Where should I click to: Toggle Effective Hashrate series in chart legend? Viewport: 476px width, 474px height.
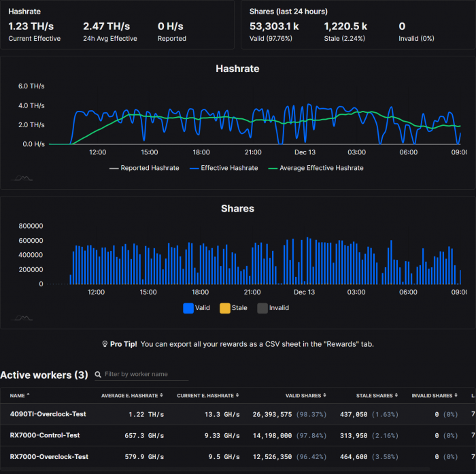pos(224,168)
